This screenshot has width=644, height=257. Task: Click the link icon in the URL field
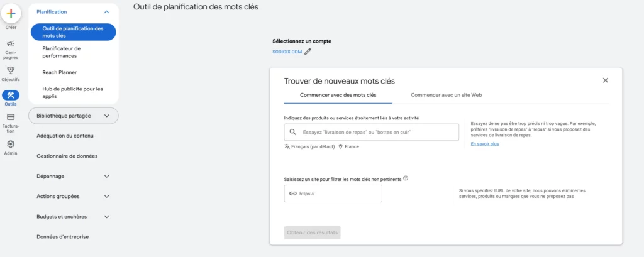click(293, 194)
